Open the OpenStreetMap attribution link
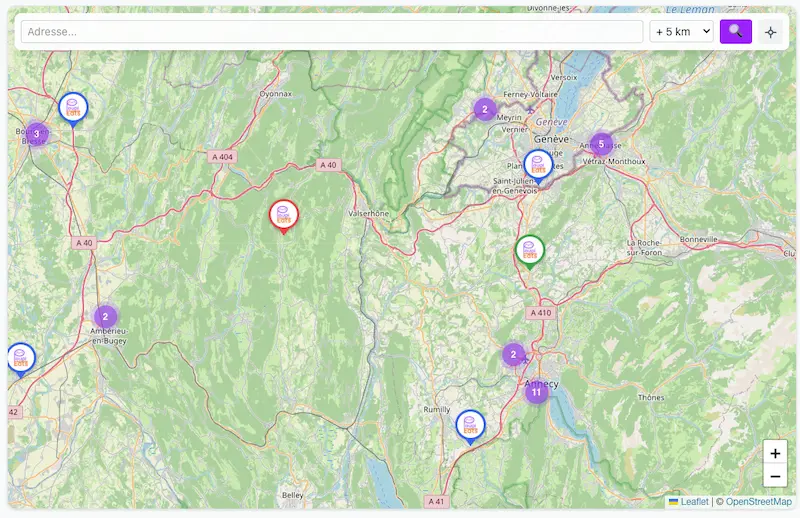 pyautogui.click(x=758, y=502)
